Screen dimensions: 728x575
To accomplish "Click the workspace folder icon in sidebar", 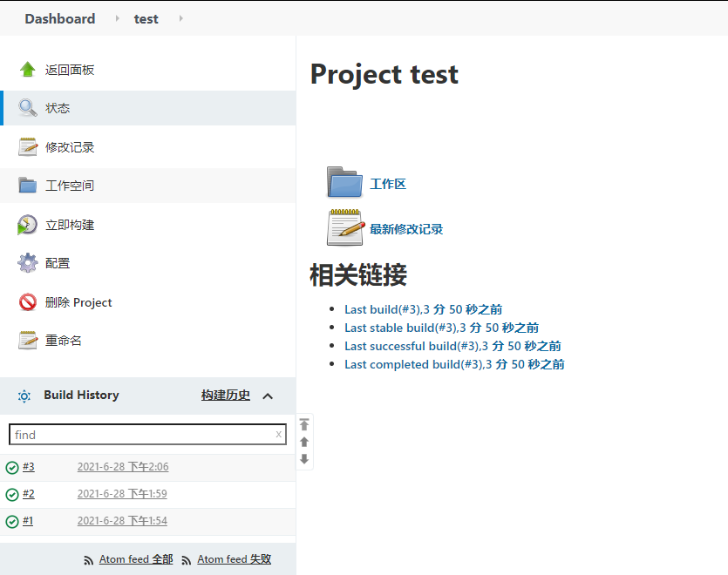I will point(28,186).
